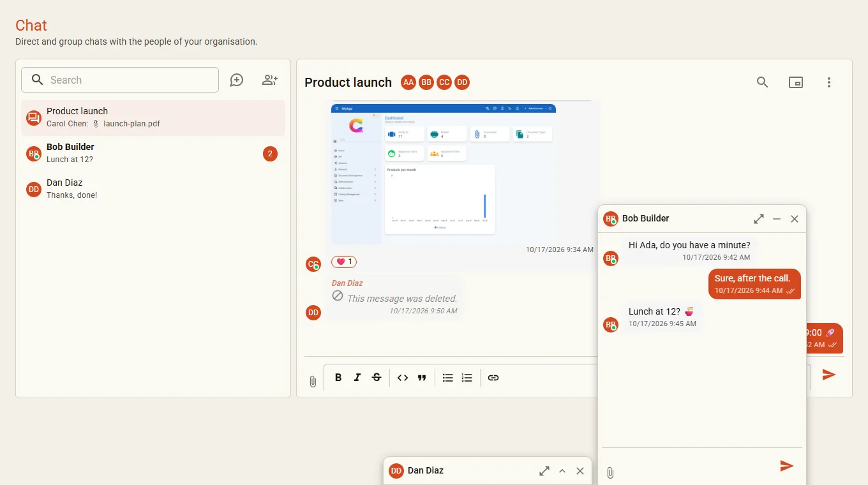Image resolution: width=868 pixels, height=485 pixels.
Task: Click "This message was deleted." text
Action: (x=402, y=299)
